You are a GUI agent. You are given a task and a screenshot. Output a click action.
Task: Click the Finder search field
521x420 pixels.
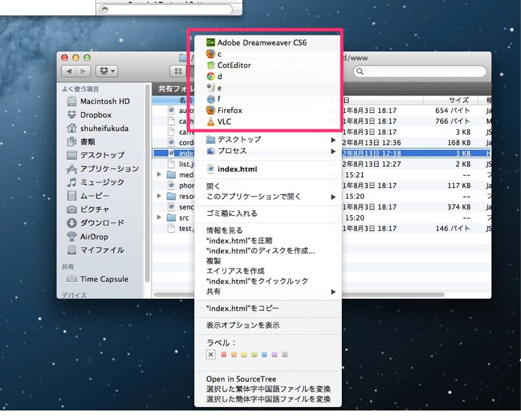coord(420,71)
